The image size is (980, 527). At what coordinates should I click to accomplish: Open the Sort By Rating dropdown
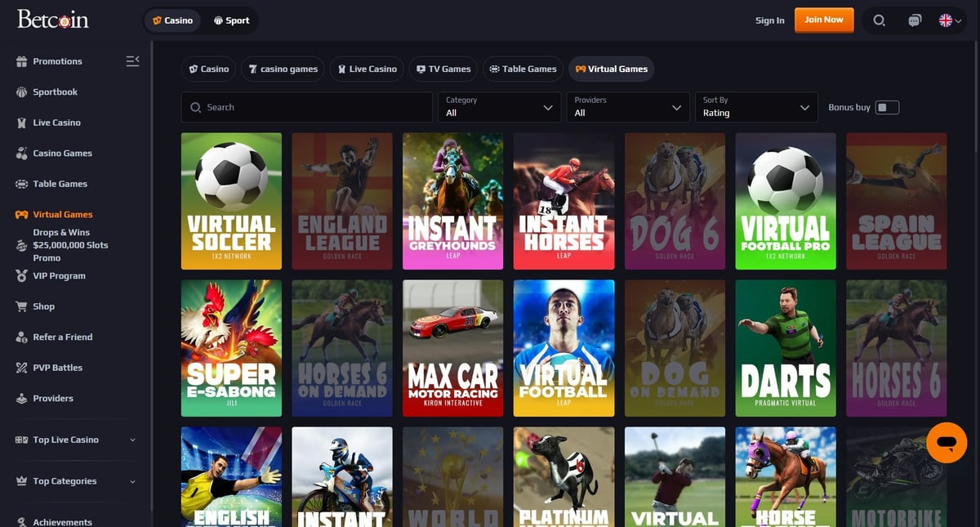click(x=755, y=107)
